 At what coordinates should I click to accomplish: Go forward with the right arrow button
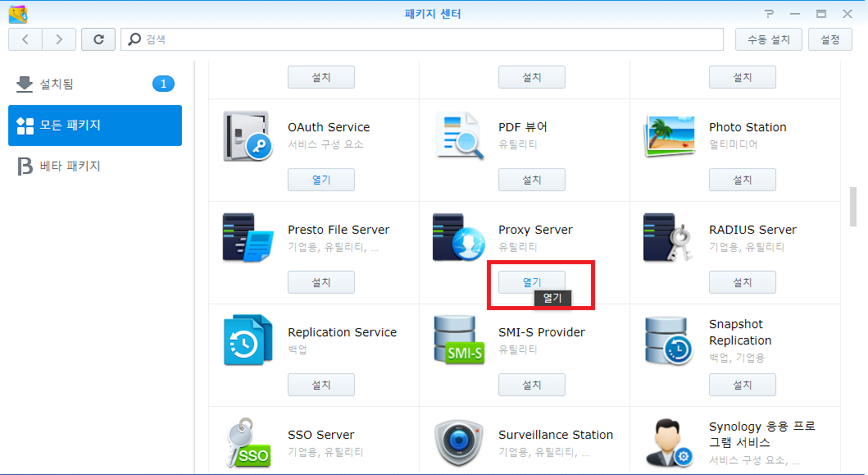[59, 39]
